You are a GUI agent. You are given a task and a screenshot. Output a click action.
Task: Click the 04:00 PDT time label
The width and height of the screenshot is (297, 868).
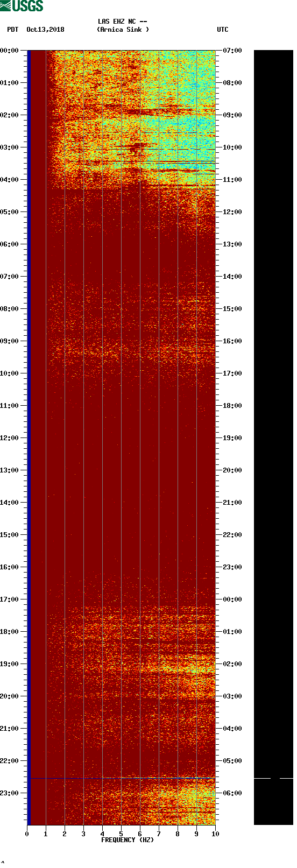tap(10, 180)
